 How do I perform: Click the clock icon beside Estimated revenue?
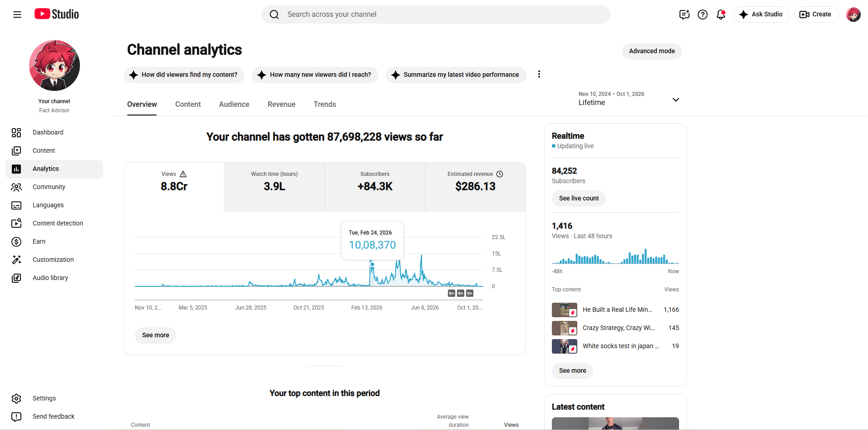point(500,174)
